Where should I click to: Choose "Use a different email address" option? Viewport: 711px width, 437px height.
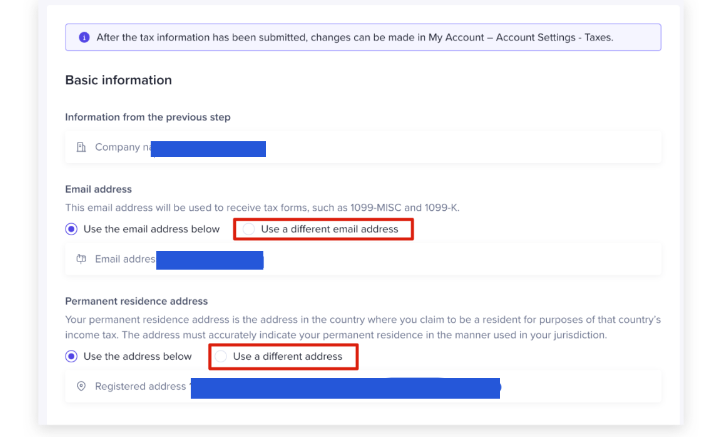pos(248,229)
